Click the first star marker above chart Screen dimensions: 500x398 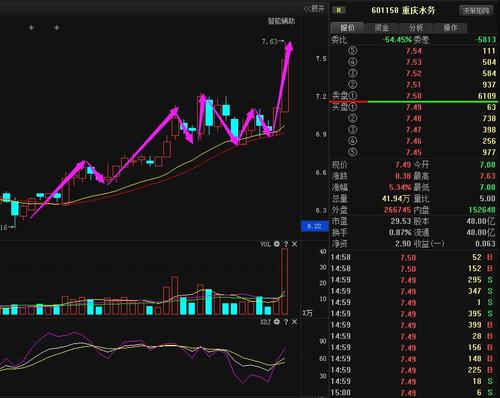[x=31, y=28]
